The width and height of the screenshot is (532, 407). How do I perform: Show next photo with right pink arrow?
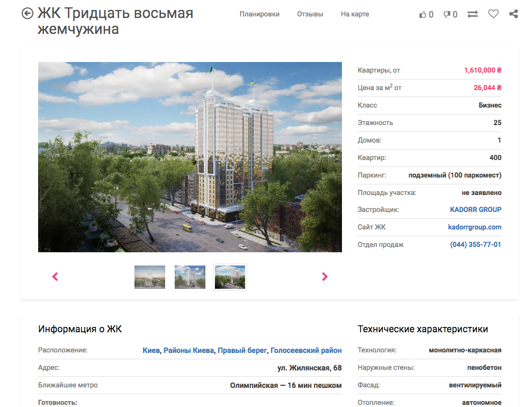pyautogui.click(x=325, y=277)
